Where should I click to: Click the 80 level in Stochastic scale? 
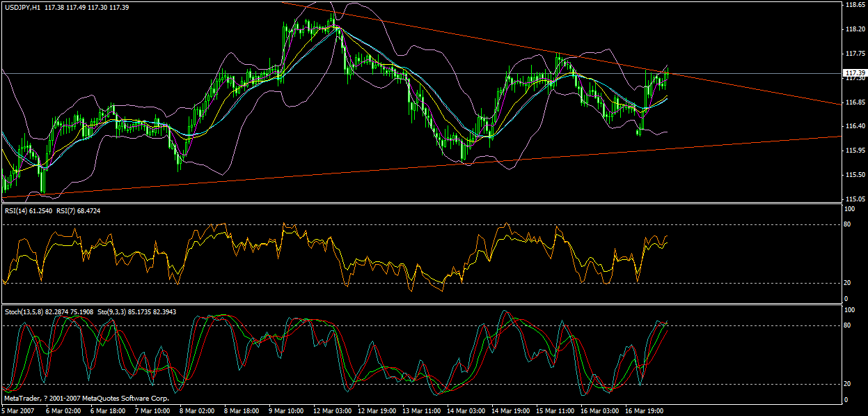pos(848,325)
